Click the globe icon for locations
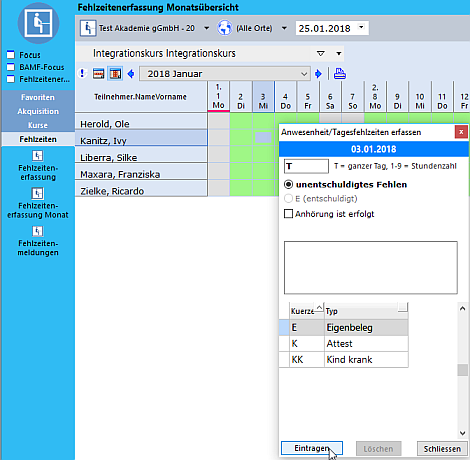This screenshot has width=470, height=460. pyautogui.click(x=225, y=28)
